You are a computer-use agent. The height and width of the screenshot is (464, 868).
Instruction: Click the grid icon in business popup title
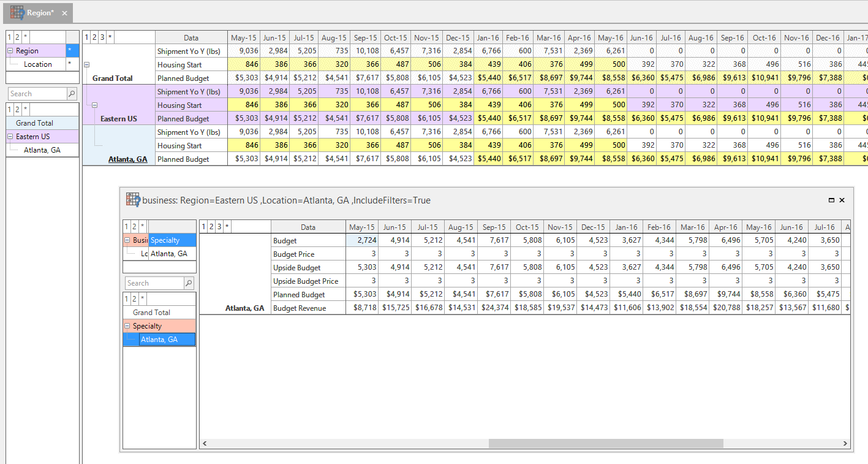(x=133, y=200)
